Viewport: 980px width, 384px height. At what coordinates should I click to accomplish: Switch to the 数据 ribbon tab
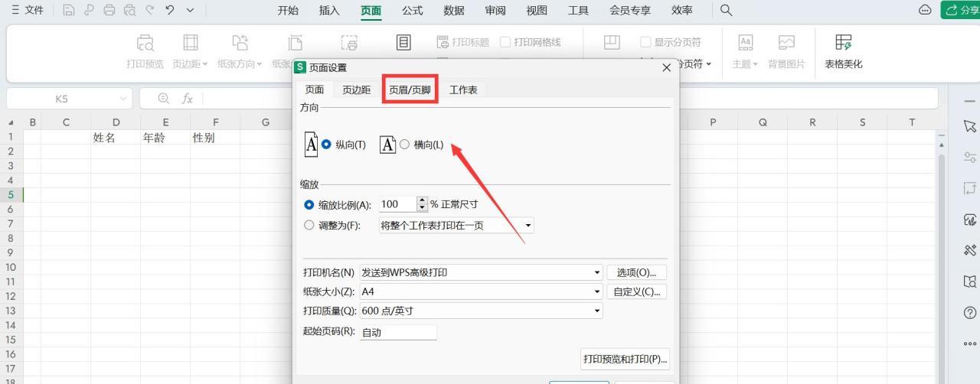point(454,11)
